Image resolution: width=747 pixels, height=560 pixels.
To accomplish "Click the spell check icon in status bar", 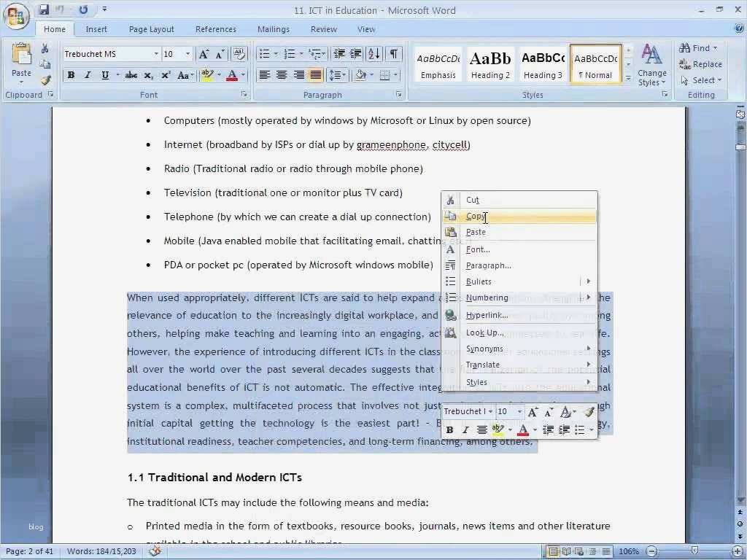I will (154, 551).
